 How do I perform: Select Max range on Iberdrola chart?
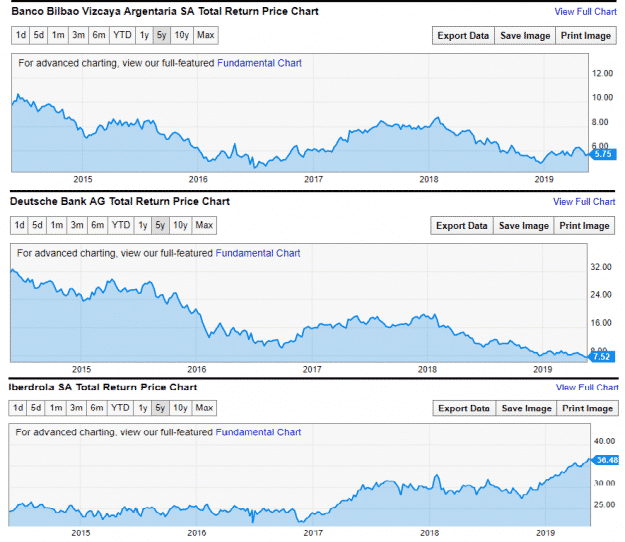(x=204, y=408)
